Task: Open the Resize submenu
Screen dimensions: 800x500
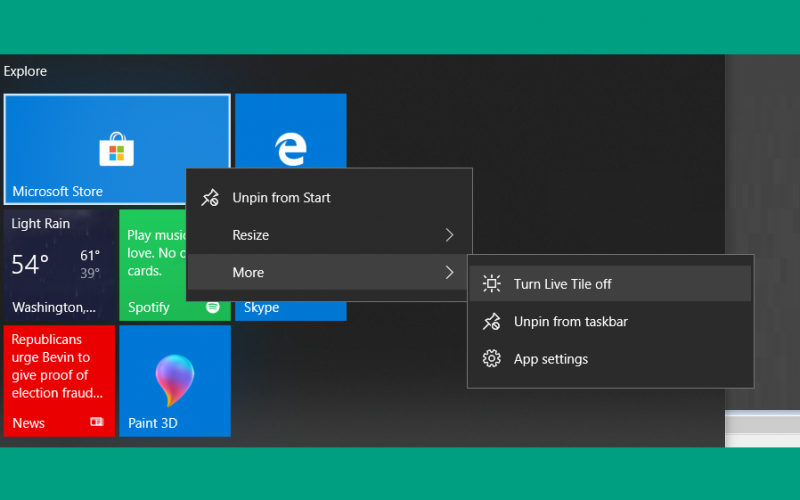Action: [329, 235]
